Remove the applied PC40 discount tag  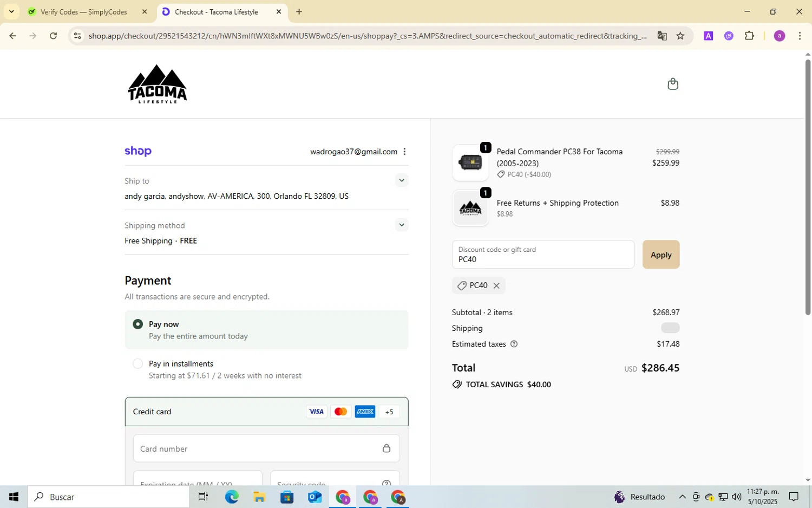[x=496, y=285]
